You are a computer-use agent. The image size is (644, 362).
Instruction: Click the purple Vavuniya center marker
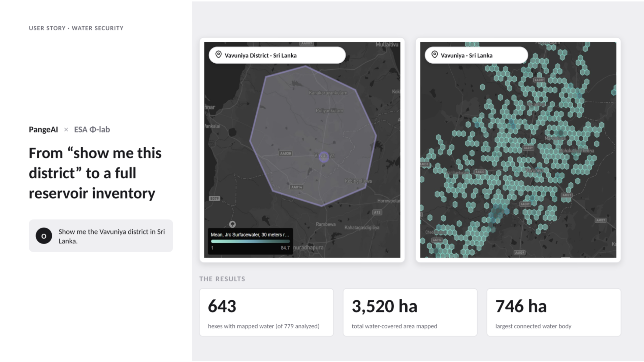tap(324, 157)
